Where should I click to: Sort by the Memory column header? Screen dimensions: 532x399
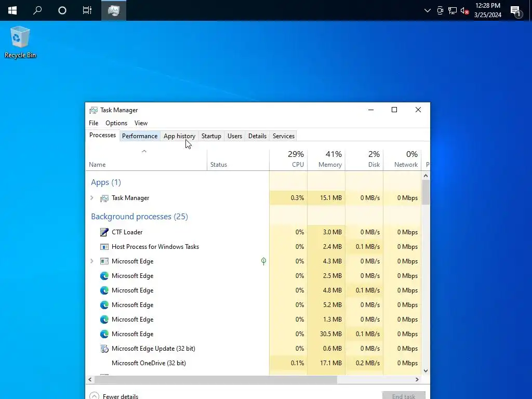(326, 160)
